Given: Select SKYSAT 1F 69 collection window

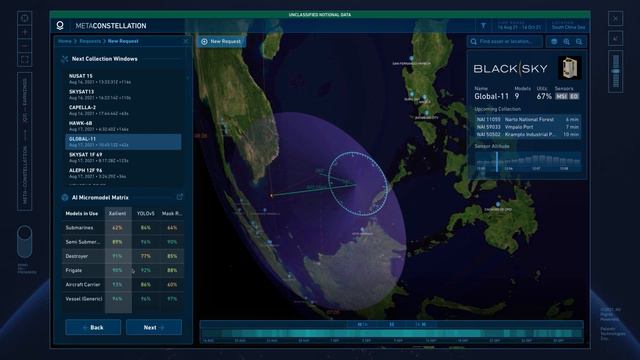Looking at the screenshot, I should pos(123,158).
